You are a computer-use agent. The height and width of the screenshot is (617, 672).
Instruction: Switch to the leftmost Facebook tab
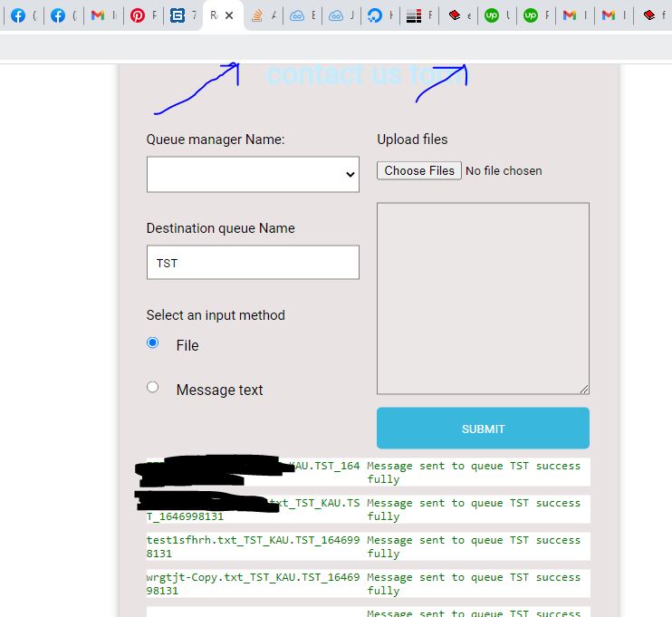[x=24, y=16]
